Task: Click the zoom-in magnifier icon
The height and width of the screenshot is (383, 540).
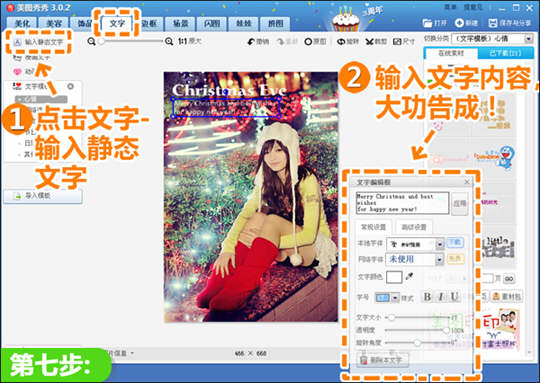Action: (x=169, y=42)
